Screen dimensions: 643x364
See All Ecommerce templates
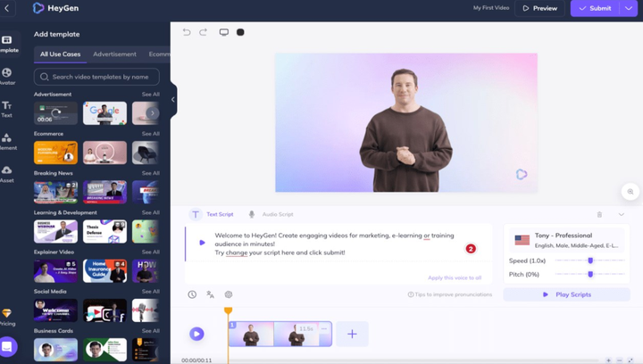(151, 134)
